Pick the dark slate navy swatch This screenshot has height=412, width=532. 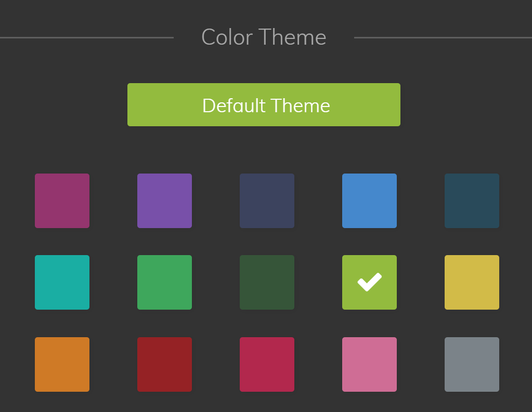(267, 201)
